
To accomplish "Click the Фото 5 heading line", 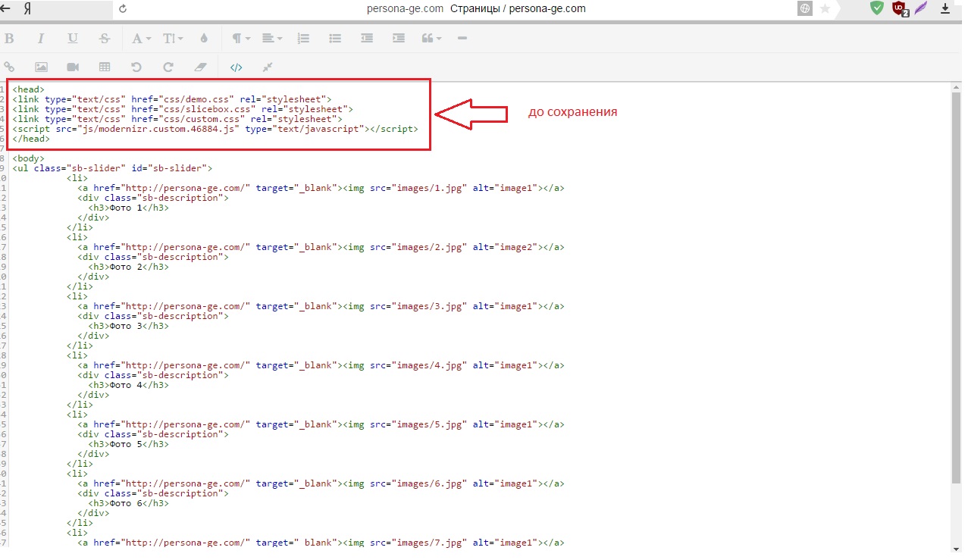I will point(129,444).
